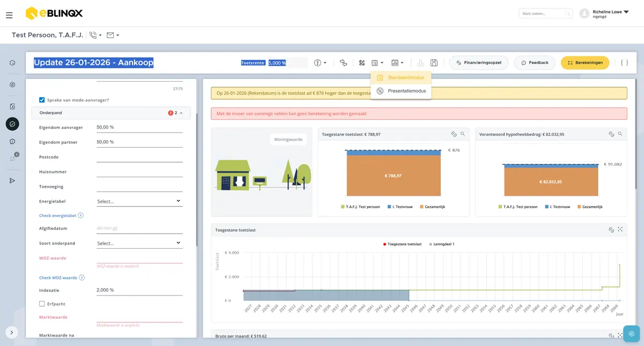Open the chart view dropdown in toolbar

click(x=397, y=63)
